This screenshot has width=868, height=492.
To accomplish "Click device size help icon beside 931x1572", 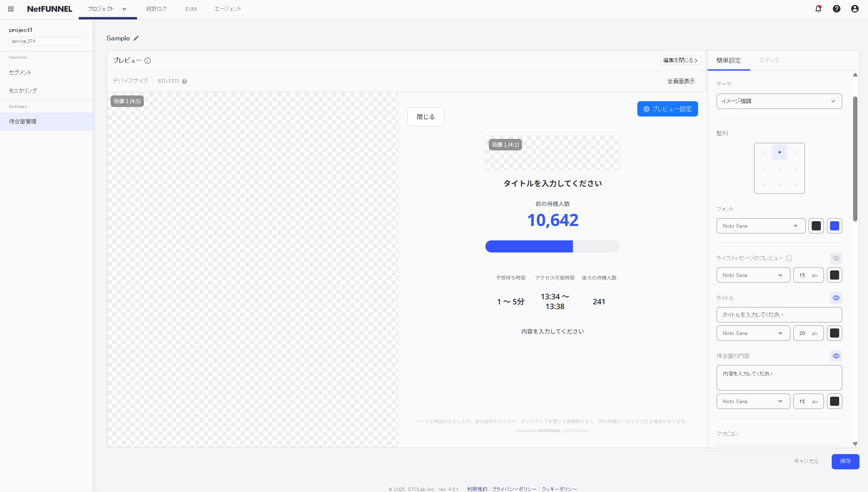I will tap(185, 81).
